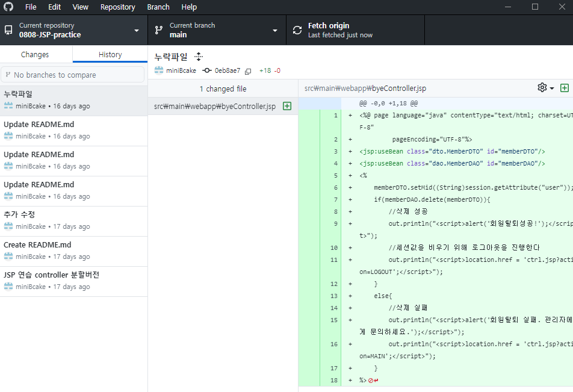Select the second Update README.md commit
Viewport: 573px width, 392px height.
[74, 161]
